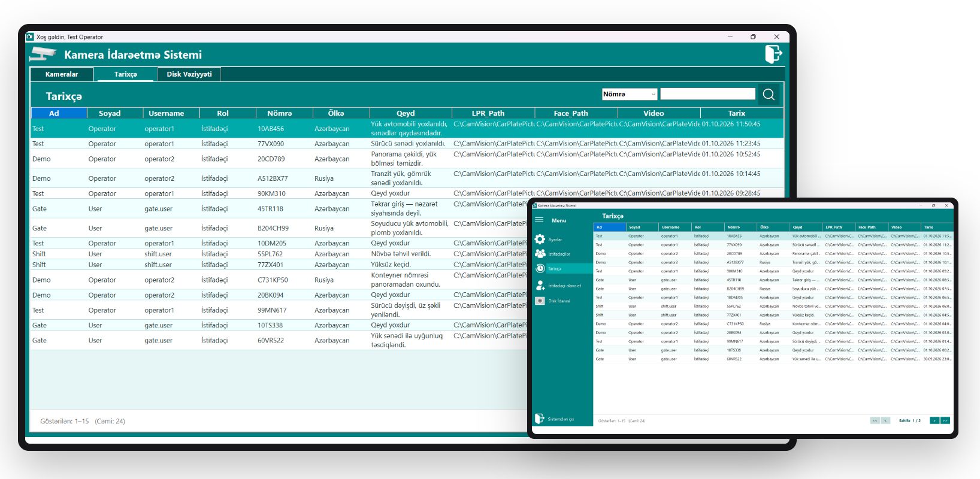
Task: Select the Ayarlar label in the small window's sidebar
Action: click(555, 239)
